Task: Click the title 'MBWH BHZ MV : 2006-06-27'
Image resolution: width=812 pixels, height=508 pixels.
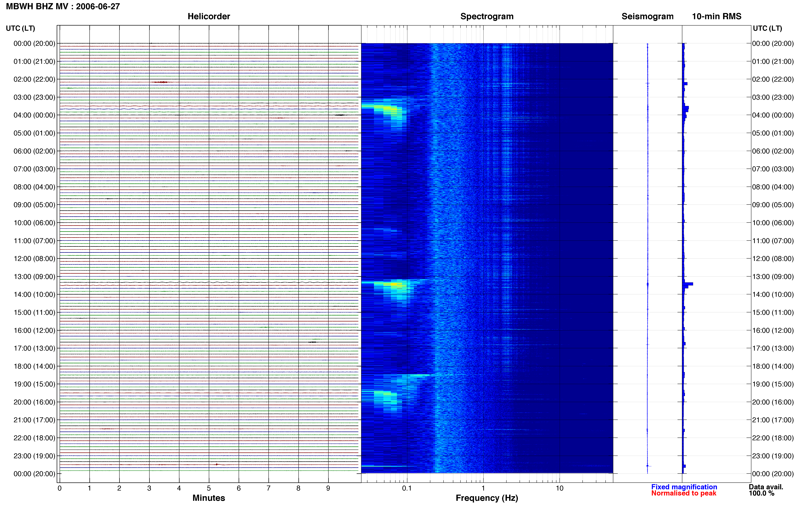Action: click(x=63, y=6)
